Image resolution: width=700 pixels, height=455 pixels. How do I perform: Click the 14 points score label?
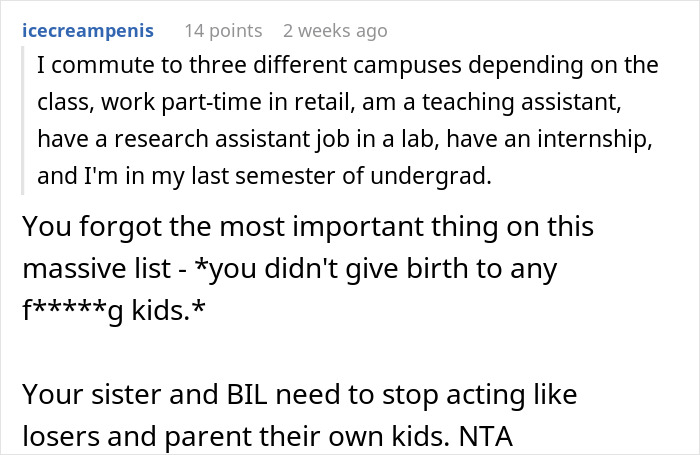(x=223, y=31)
